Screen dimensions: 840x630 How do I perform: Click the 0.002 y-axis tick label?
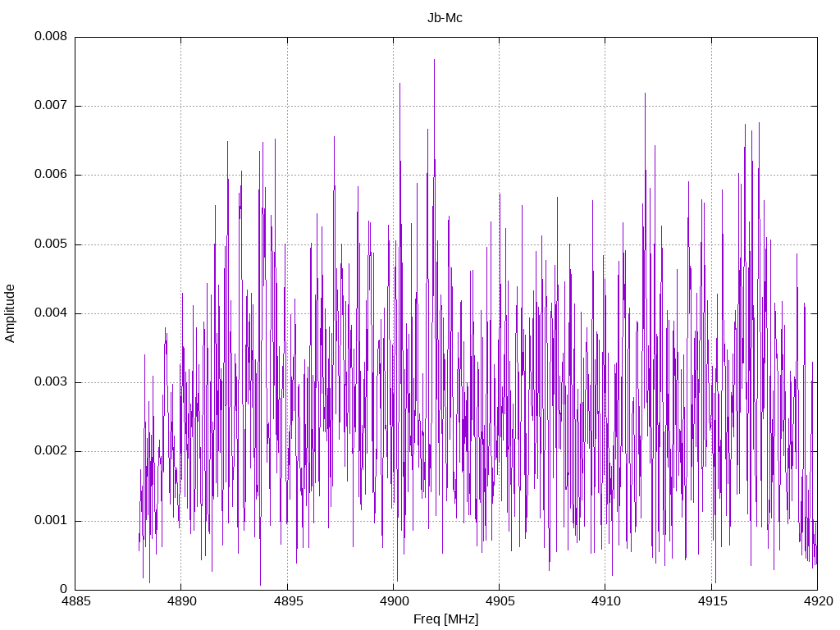point(51,451)
